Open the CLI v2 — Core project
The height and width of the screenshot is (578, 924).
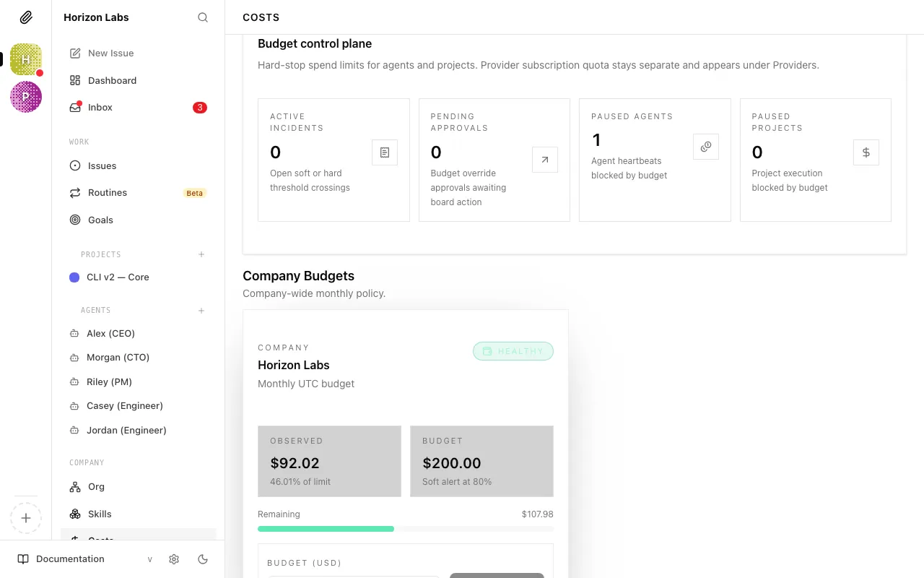pos(138,277)
